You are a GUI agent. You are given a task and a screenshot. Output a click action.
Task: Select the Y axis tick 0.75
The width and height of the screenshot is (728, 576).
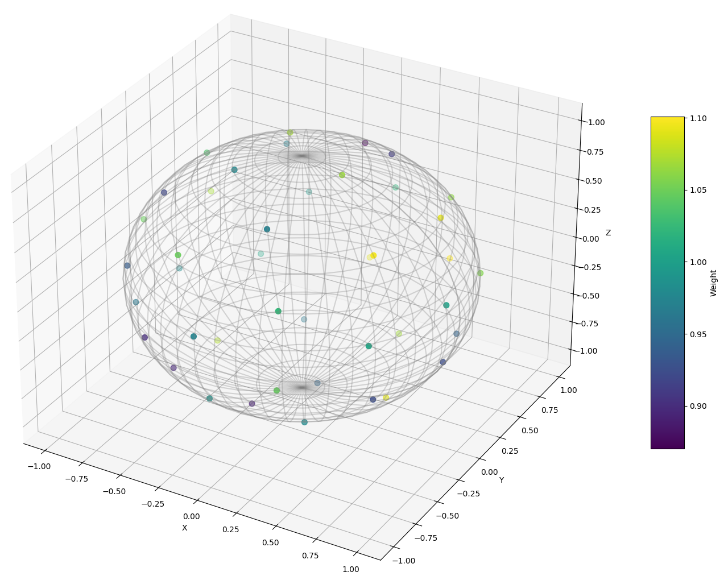coord(550,410)
